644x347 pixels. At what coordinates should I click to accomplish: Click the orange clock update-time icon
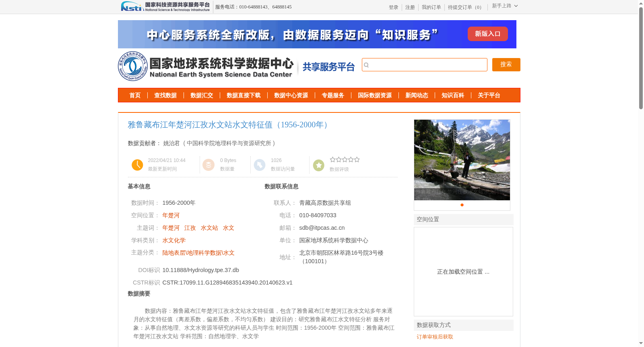coord(137,165)
